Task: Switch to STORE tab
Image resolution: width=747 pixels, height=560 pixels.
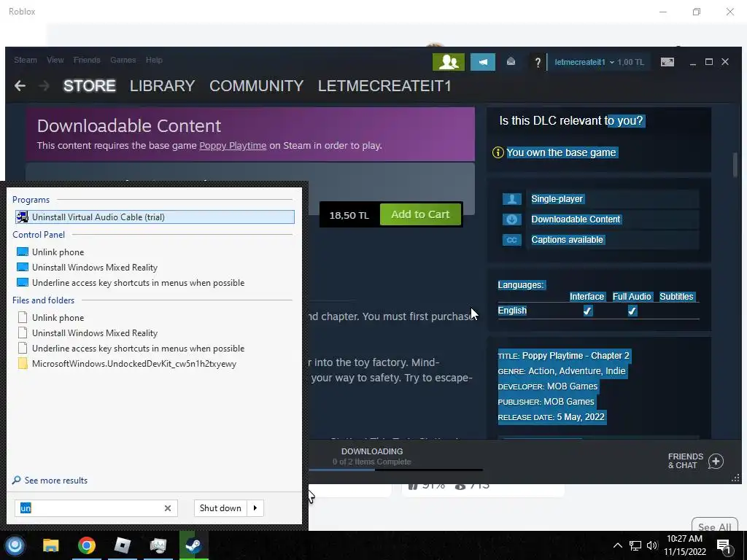Action: point(90,86)
